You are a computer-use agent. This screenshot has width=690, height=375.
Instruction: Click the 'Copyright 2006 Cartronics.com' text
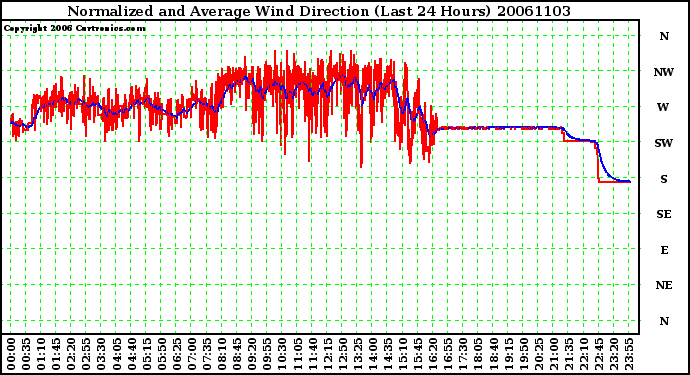(x=75, y=28)
